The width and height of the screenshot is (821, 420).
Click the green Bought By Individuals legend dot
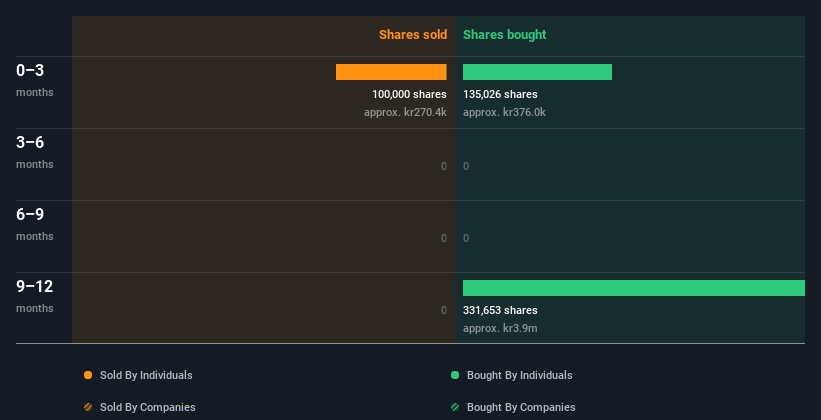pyautogui.click(x=455, y=375)
